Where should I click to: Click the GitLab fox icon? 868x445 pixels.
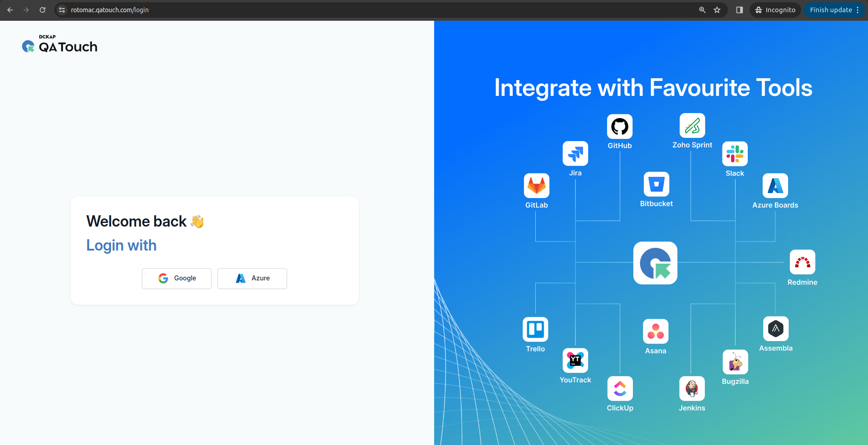click(x=537, y=186)
